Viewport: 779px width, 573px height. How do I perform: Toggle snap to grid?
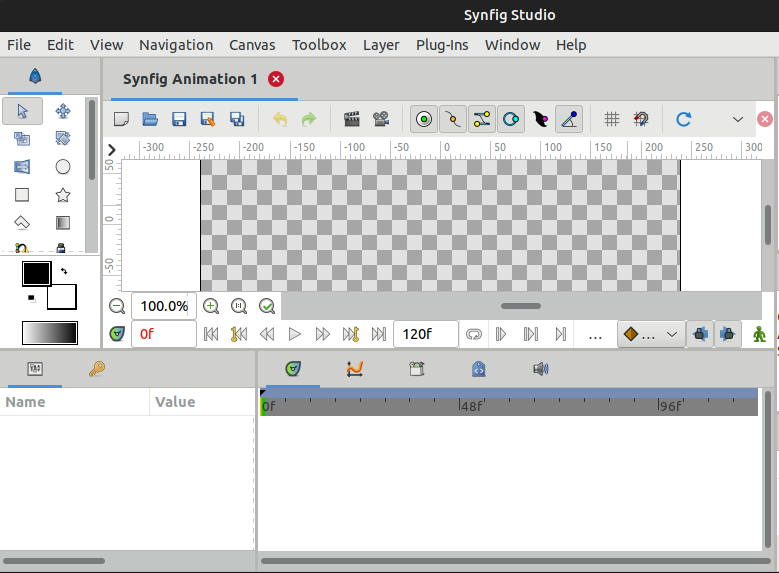point(641,119)
